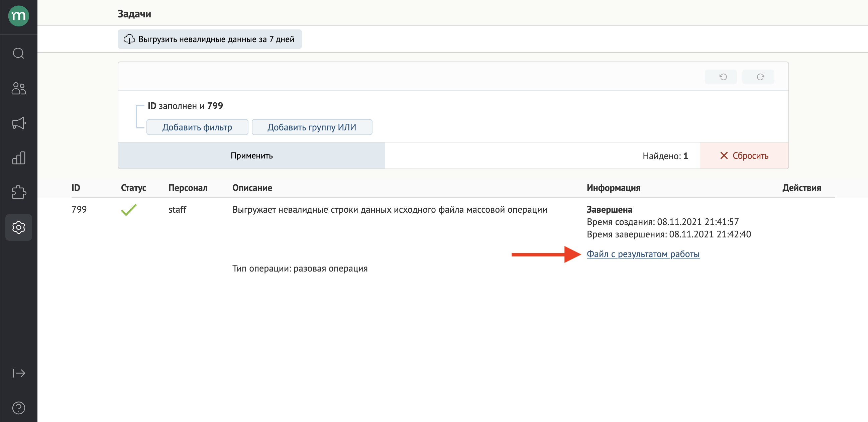Click the green completed checkmark
The image size is (868, 422).
pyautogui.click(x=129, y=210)
